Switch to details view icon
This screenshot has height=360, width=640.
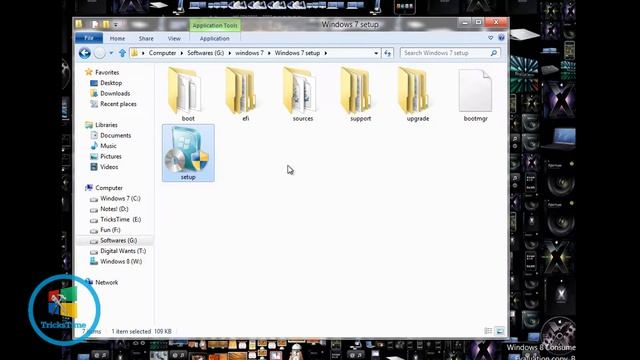488,331
